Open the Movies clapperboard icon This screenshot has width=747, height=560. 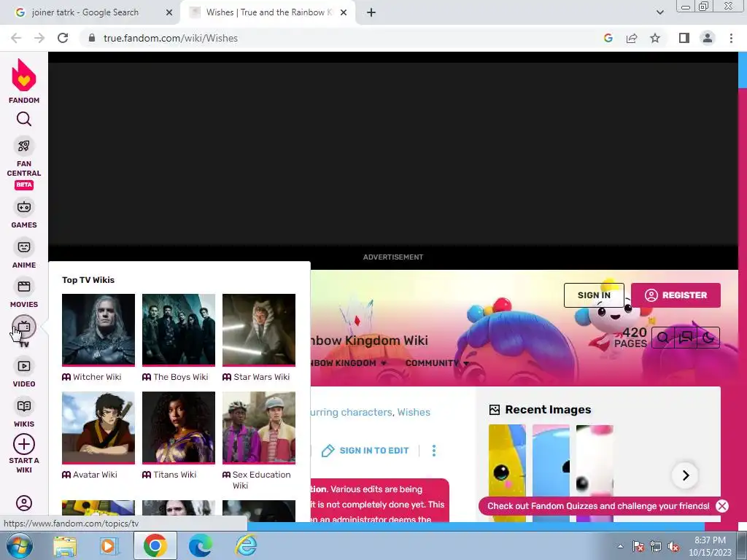[24, 287]
